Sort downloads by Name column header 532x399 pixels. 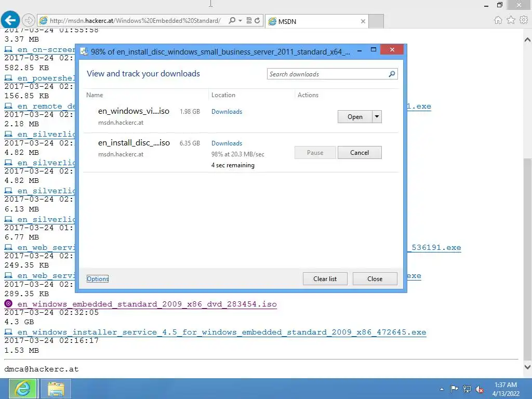(95, 95)
